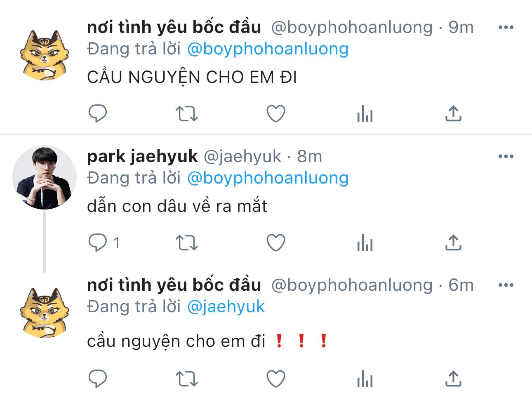Like the uppercase "CẦU NGUYỆN CHO EM ĐI" tweet
Screen dimensions: 532x398
pyautogui.click(x=275, y=113)
